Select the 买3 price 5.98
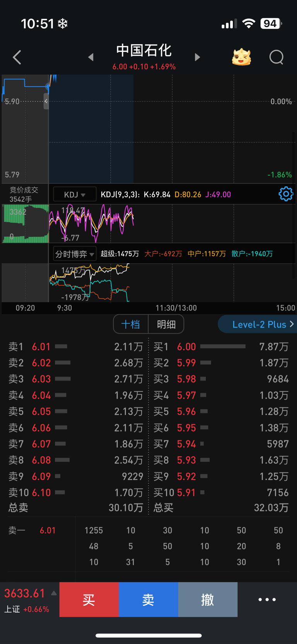 186,379
